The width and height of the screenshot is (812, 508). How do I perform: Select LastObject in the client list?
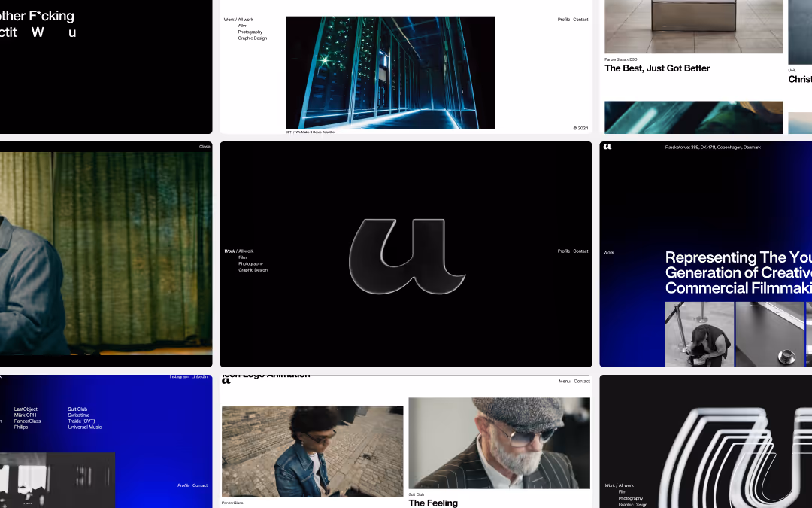pyautogui.click(x=26, y=409)
